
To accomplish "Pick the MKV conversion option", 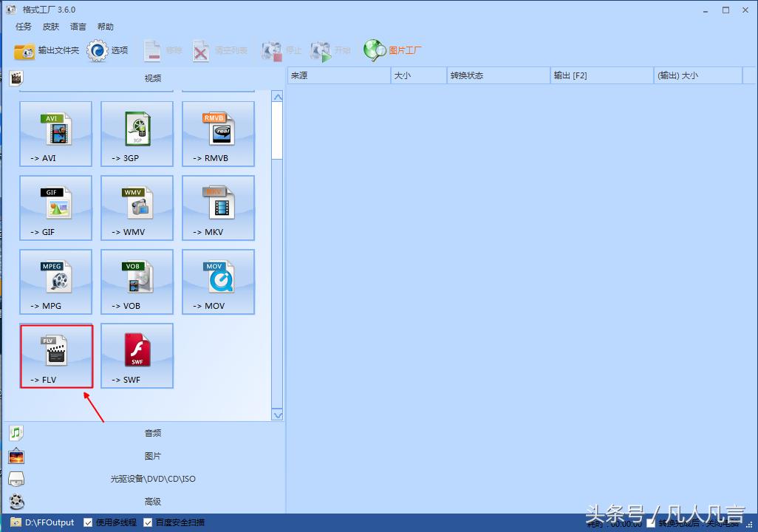I will 218,208.
